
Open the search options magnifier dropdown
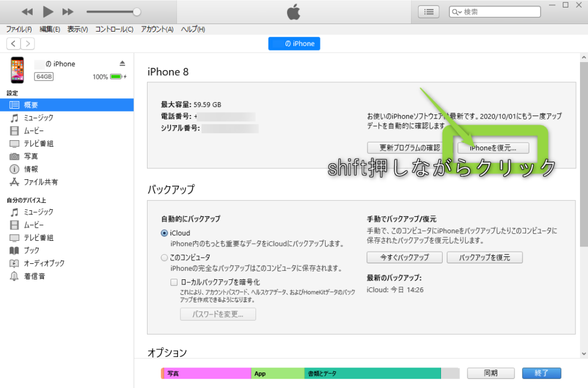click(457, 12)
